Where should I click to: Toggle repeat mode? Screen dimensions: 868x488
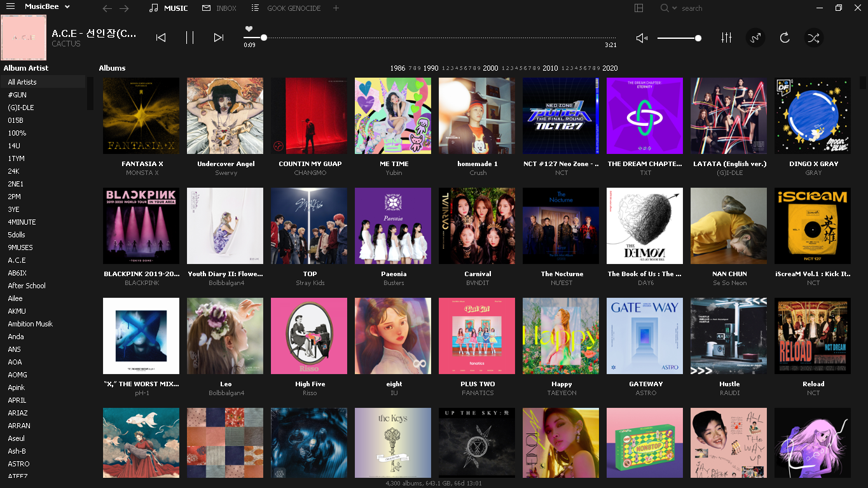[785, 38]
